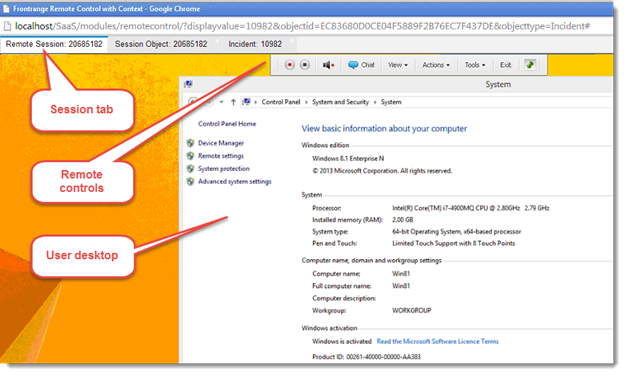Open System protection link
The image size is (624, 374).
click(x=224, y=169)
